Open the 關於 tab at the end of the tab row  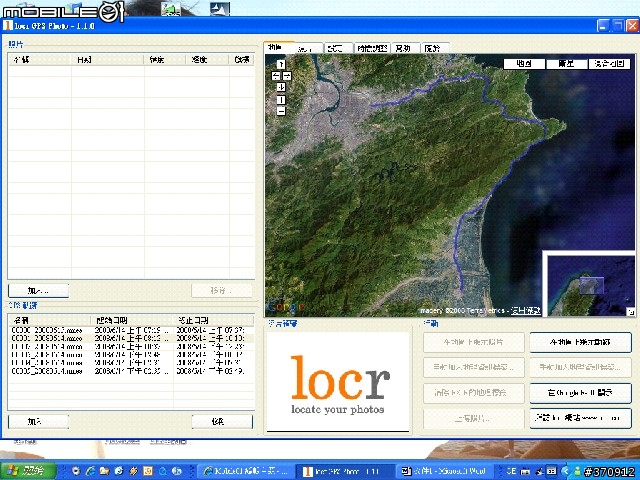[x=436, y=48]
